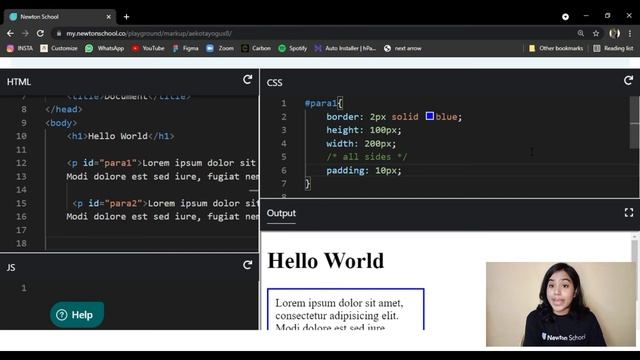Close the Newton School tab
The width and height of the screenshot is (640, 360).
(109, 17)
